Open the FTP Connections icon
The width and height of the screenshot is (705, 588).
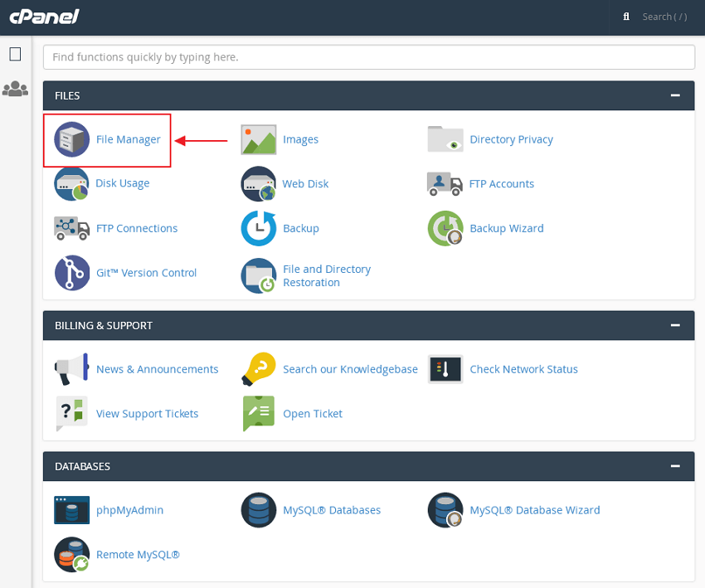click(x=71, y=228)
